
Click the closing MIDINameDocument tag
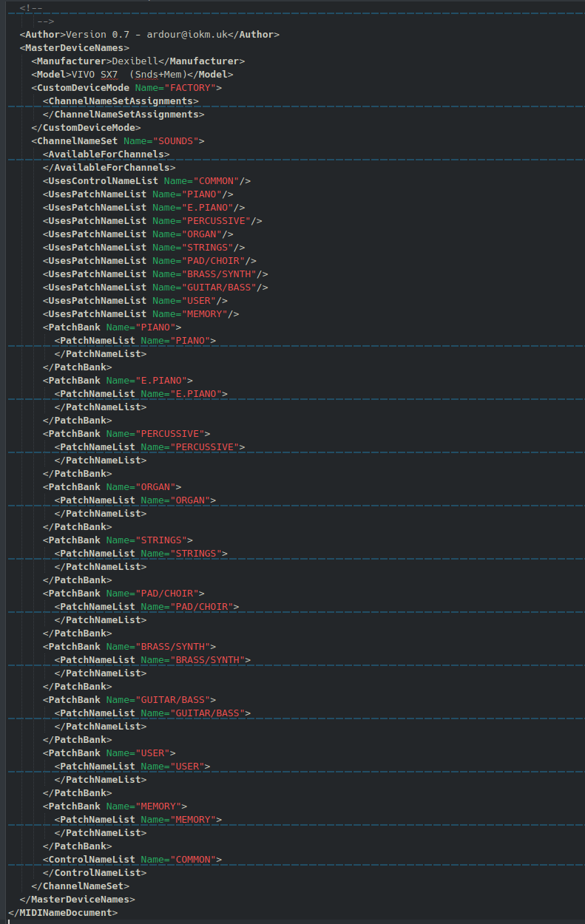pyautogui.click(x=63, y=913)
